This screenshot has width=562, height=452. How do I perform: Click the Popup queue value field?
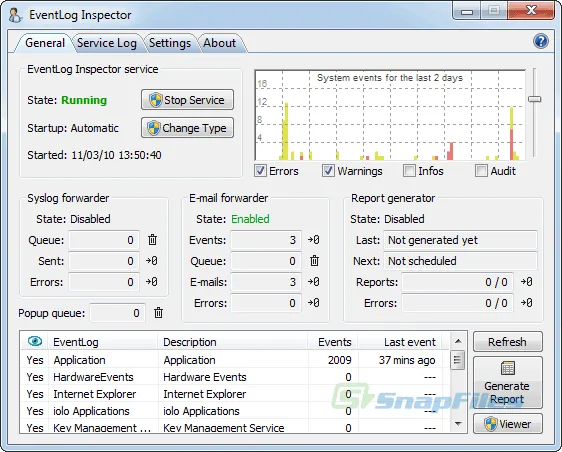(x=118, y=313)
